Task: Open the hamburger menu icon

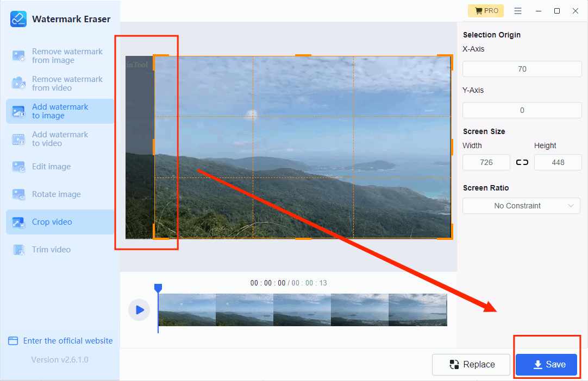Action: [518, 11]
